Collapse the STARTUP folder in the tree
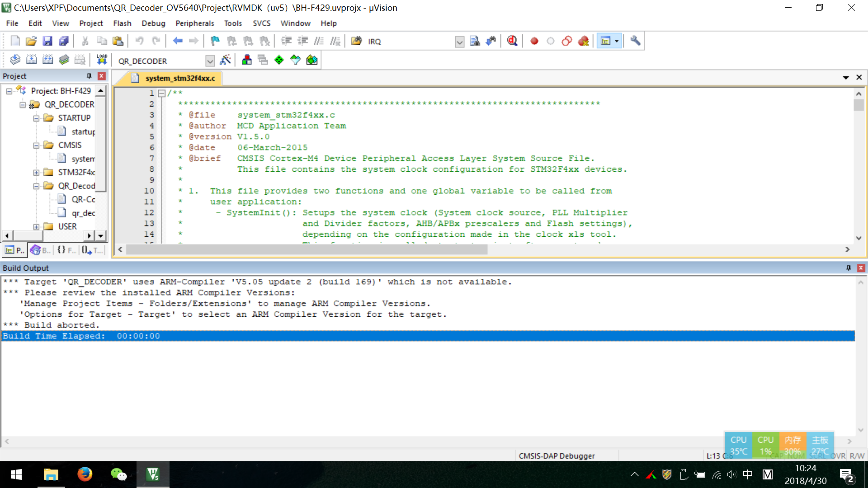868x488 pixels. pos(36,118)
